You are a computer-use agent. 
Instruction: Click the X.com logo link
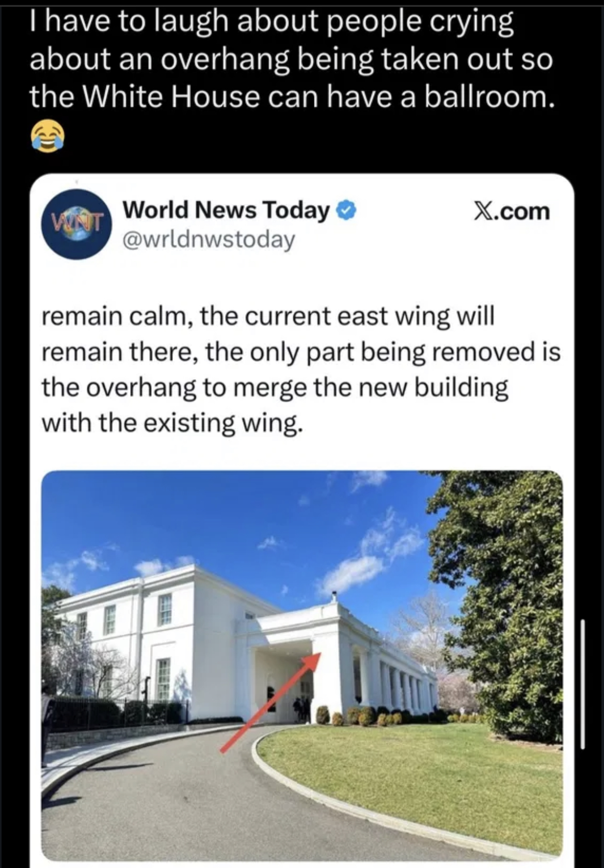[512, 212]
